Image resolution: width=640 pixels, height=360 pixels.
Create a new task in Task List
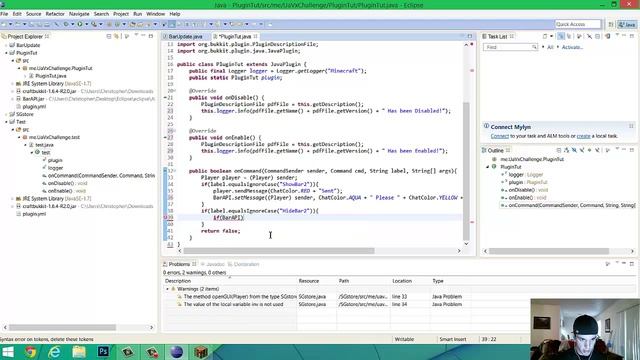pyautogui.click(x=545, y=36)
